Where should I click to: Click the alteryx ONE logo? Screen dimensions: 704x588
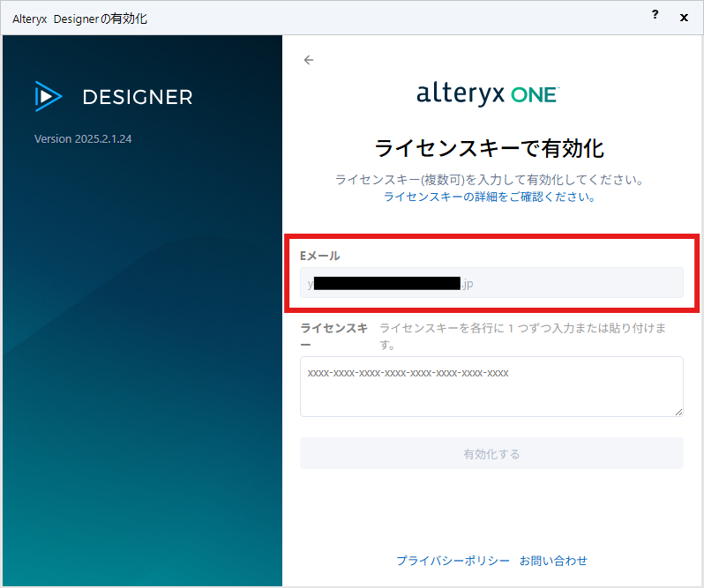coord(488,93)
